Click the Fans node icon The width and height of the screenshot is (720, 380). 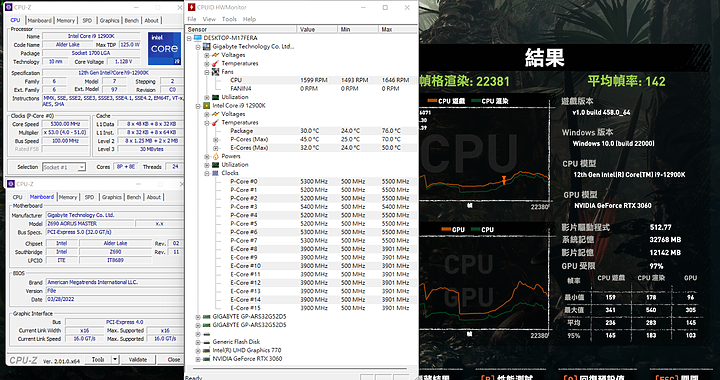[x=215, y=72]
